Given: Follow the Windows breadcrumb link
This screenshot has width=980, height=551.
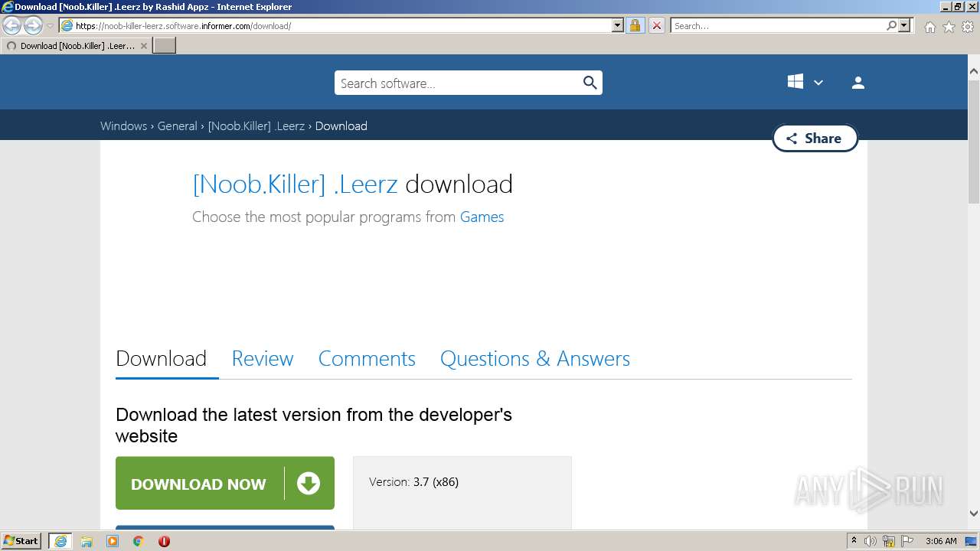Looking at the screenshot, I should (123, 126).
